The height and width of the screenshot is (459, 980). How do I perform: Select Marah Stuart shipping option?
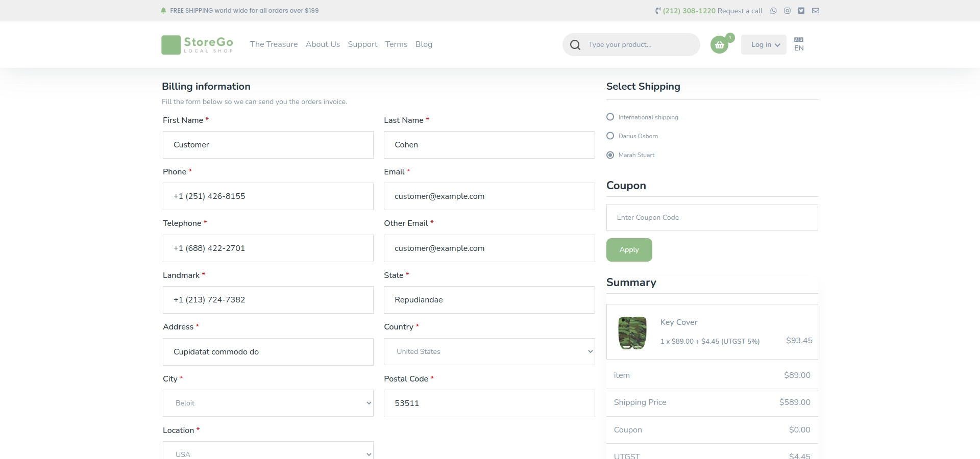(x=610, y=155)
